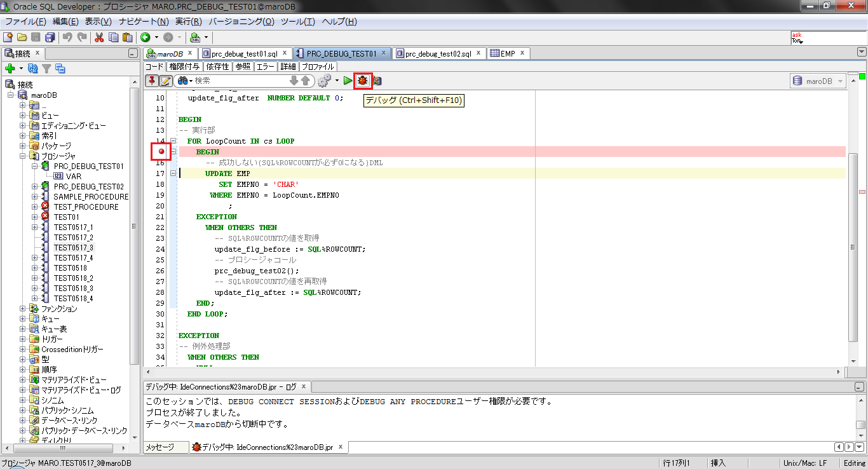This screenshot has height=469, width=868.
Task: Click the New file icon in main toolbar
Action: pos(8,37)
